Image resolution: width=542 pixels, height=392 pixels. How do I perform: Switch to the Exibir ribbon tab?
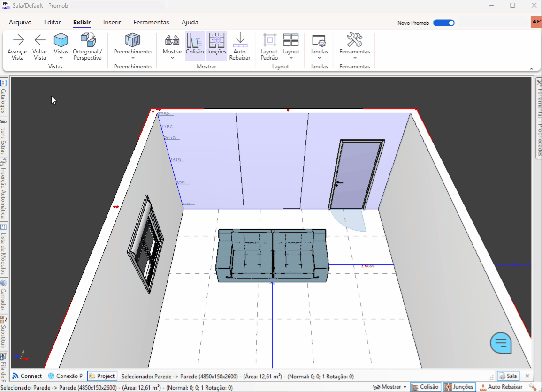point(82,22)
